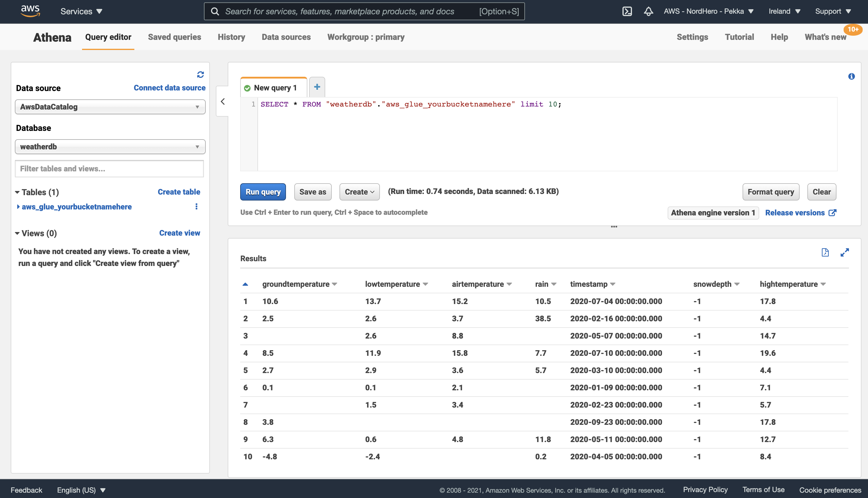Viewport: 868px width, 498px height.
Task: Open aws_glue_yourbucketnamehere table options menu
Action: point(196,206)
